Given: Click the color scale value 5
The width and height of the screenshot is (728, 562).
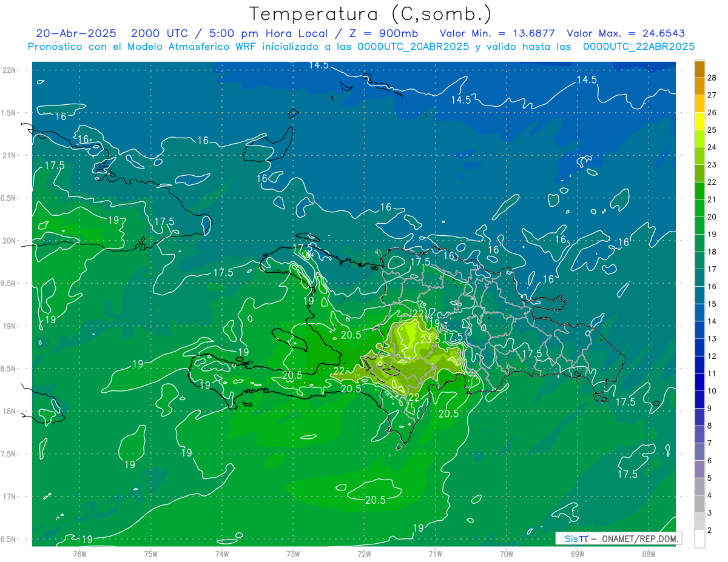Looking at the screenshot, I should click(x=710, y=478).
